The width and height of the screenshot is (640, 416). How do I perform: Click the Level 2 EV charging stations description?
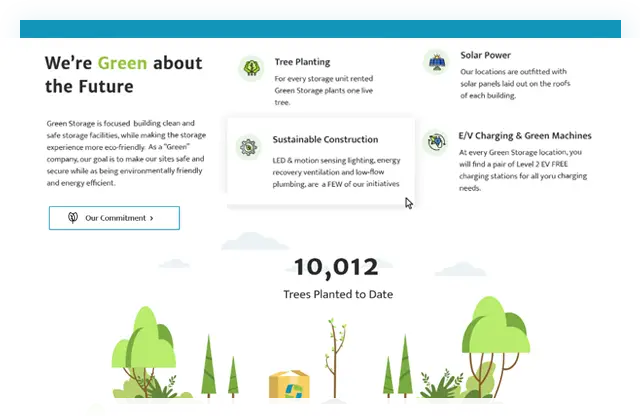point(523,170)
